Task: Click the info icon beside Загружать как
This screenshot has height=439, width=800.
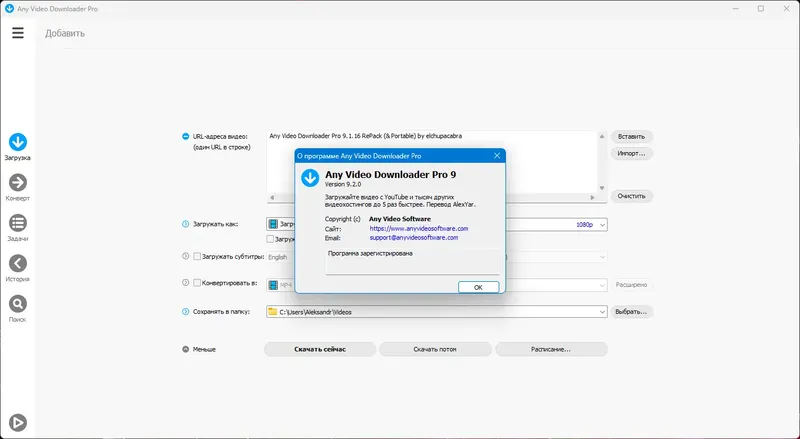Action: coord(186,224)
